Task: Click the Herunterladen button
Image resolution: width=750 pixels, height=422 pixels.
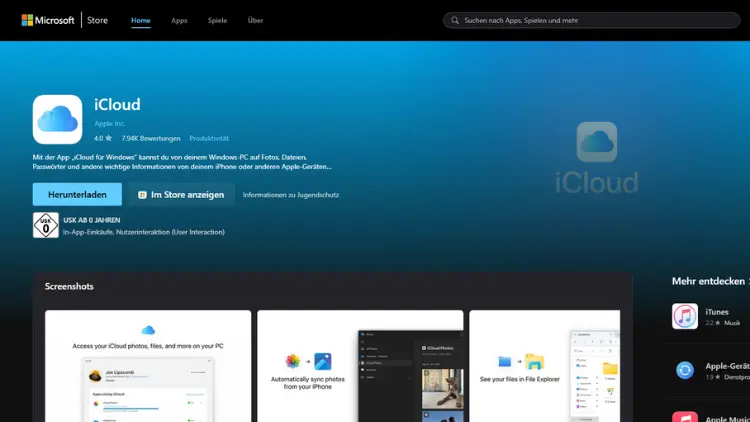Action: (77, 194)
